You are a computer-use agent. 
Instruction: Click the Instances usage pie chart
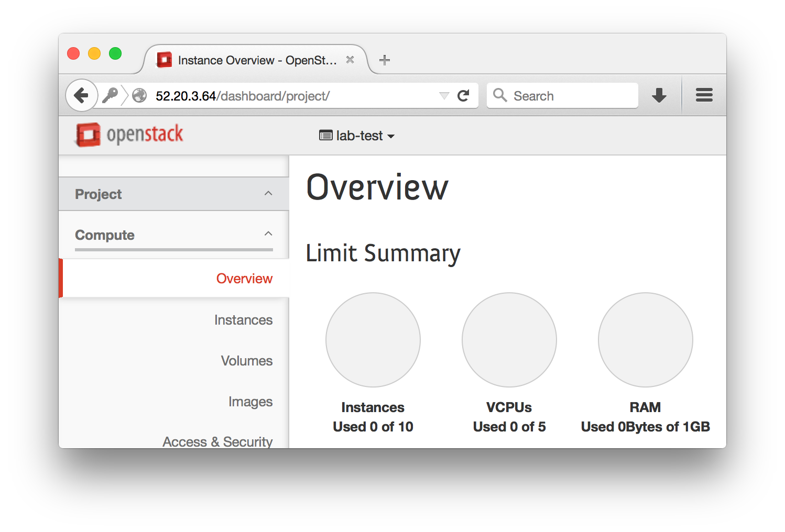tap(373, 340)
